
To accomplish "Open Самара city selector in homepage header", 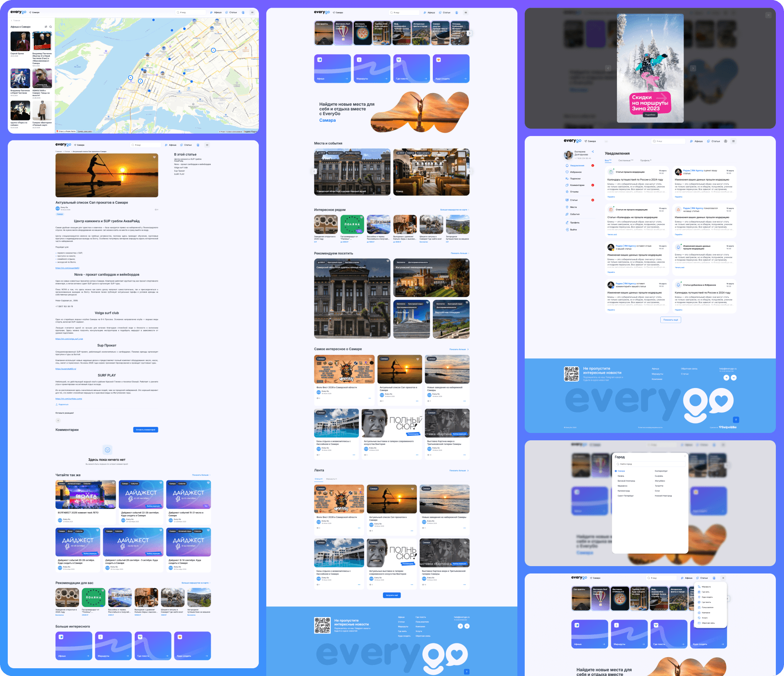I will pos(338,13).
